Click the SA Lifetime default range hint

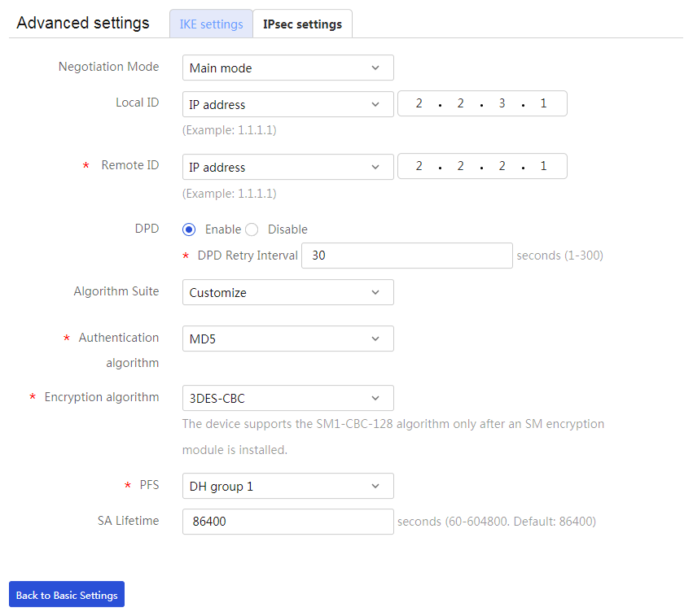tap(496, 522)
